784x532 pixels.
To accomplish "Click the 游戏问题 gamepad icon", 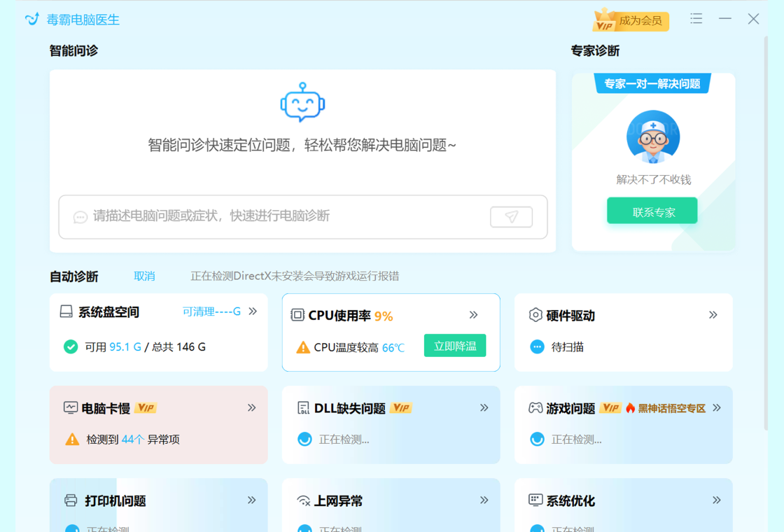I will [x=535, y=408].
